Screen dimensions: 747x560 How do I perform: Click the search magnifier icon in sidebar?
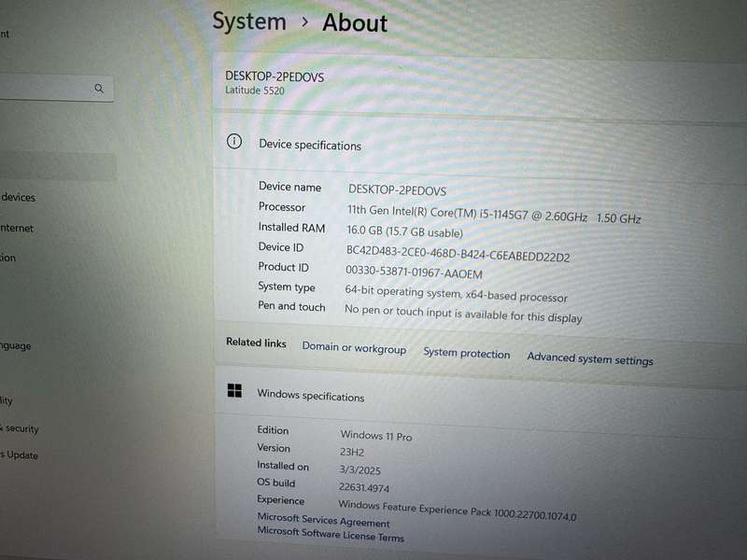coord(99,89)
